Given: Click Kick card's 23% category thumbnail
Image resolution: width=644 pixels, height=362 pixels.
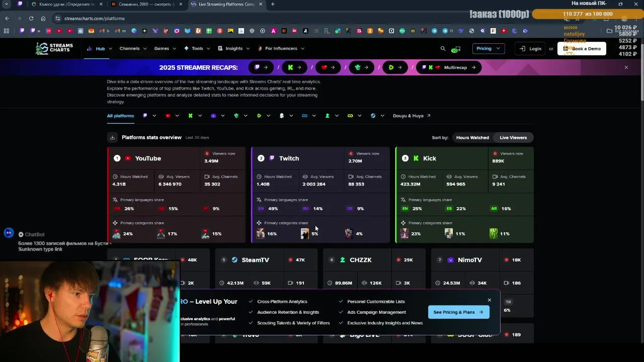Looking at the screenshot, I should tap(404, 233).
